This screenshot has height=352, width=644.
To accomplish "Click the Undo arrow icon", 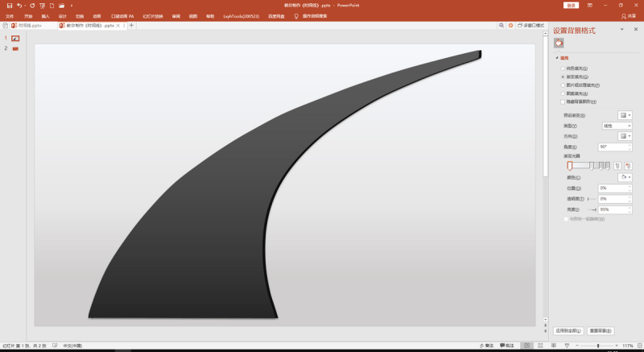I will 19,5.
